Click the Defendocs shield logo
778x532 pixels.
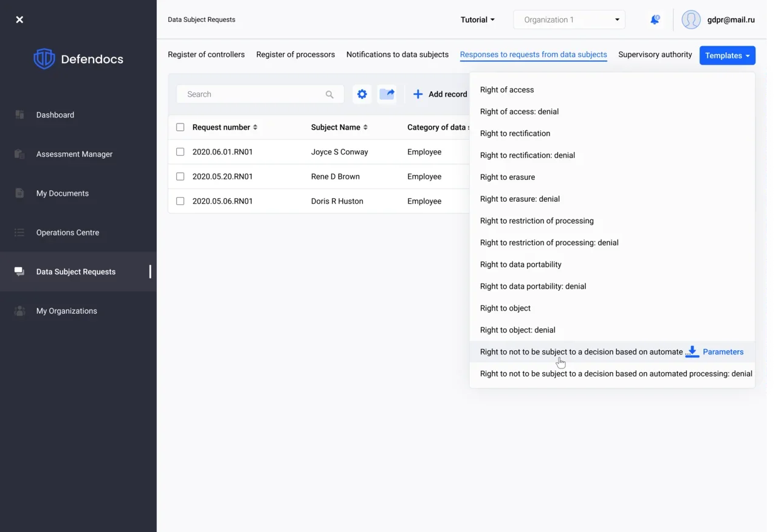[44, 59]
